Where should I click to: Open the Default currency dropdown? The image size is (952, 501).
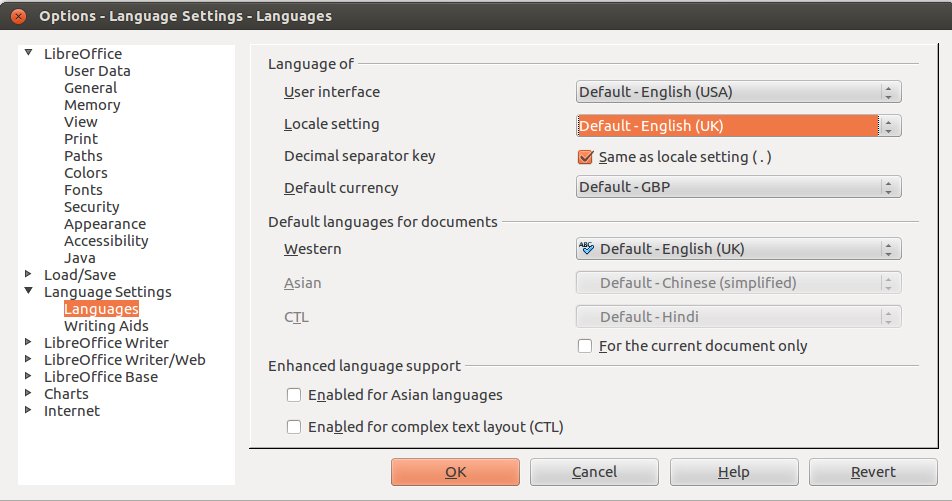(x=739, y=187)
